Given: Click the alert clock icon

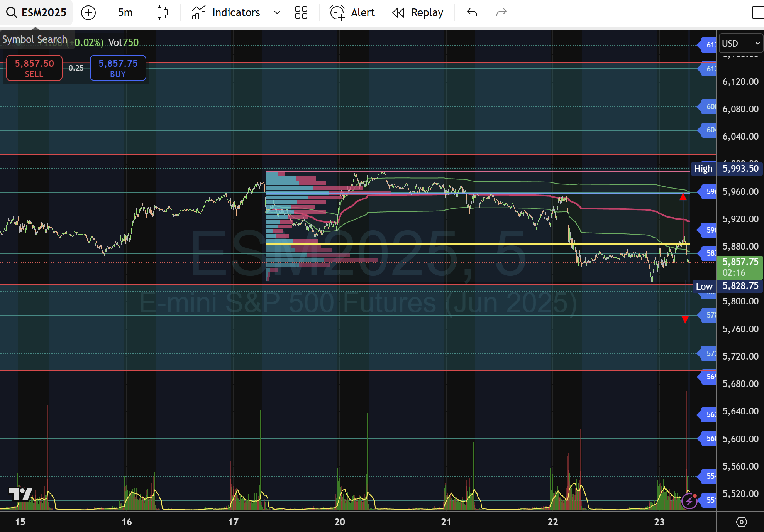Looking at the screenshot, I should pyautogui.click(x=337, y=13).
